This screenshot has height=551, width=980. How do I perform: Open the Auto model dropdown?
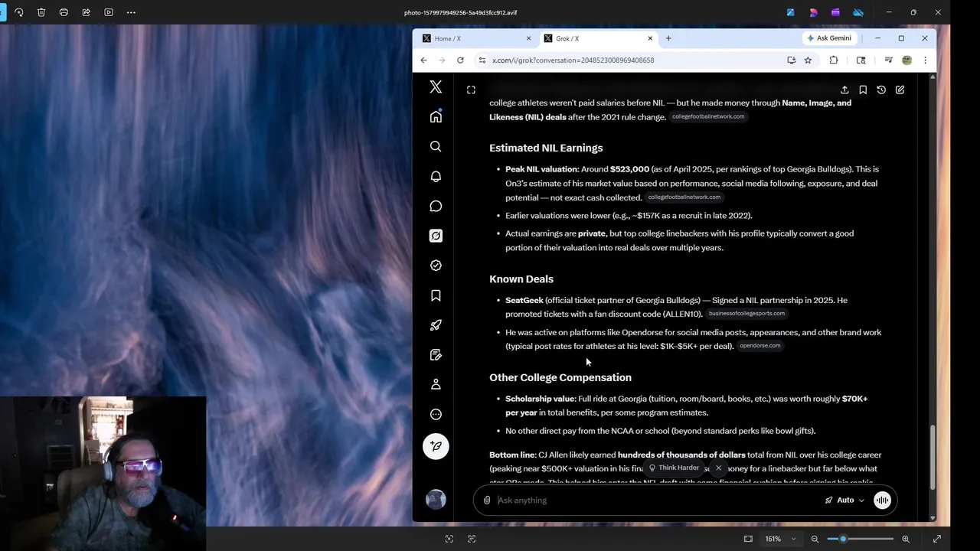pyautogui.click(x=844, y=500)
